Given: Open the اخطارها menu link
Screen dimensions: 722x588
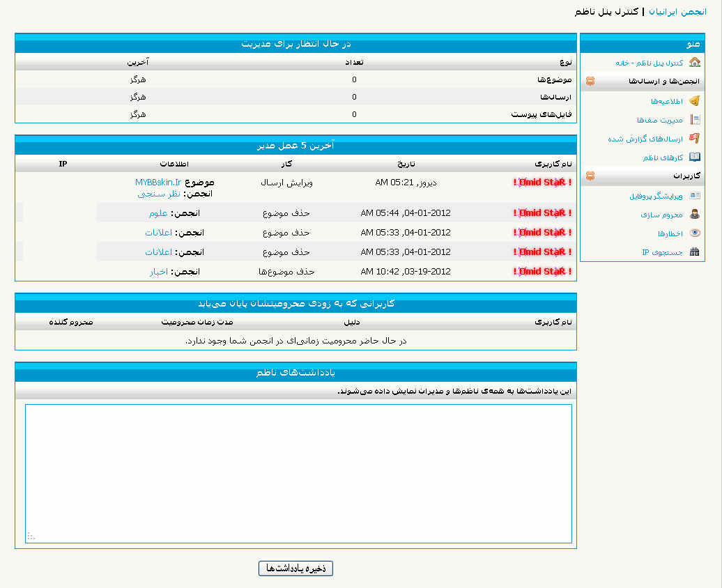Looking at the screenshot, I should [670, 234].
